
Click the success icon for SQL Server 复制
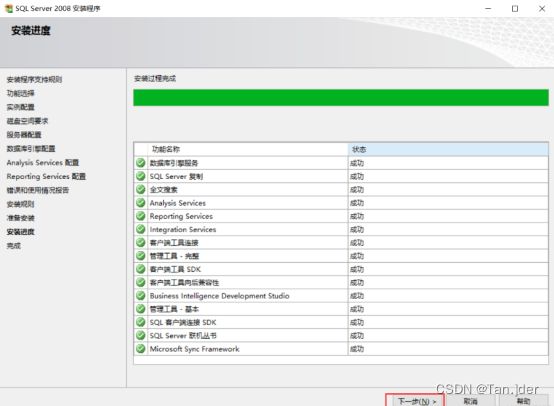[x=141, y=176]
